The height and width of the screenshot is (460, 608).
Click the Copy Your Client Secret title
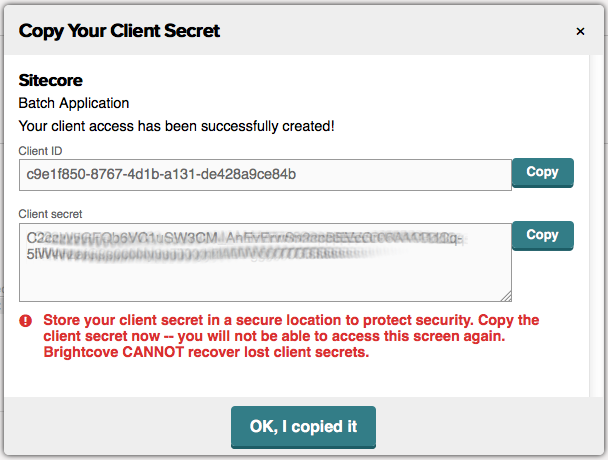click(119, 31)
